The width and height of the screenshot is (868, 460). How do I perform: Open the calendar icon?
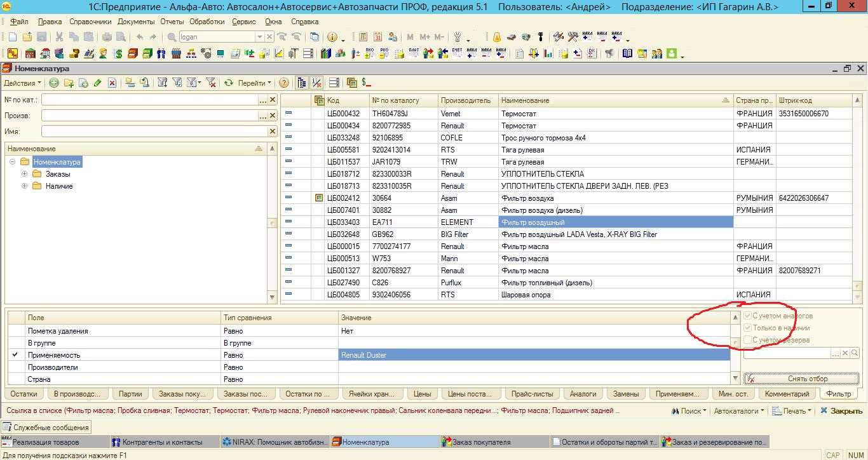(x=377, y=37)
